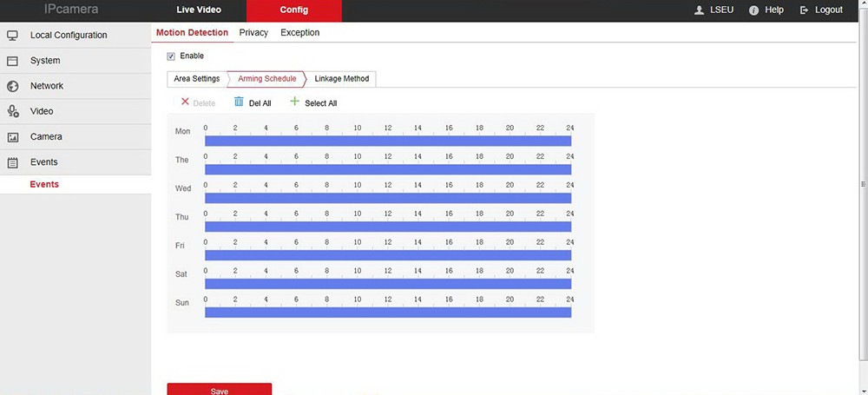Click the green plus Select All icon
The height and width of the screenshot is (395, 868).
pos(294,102)
